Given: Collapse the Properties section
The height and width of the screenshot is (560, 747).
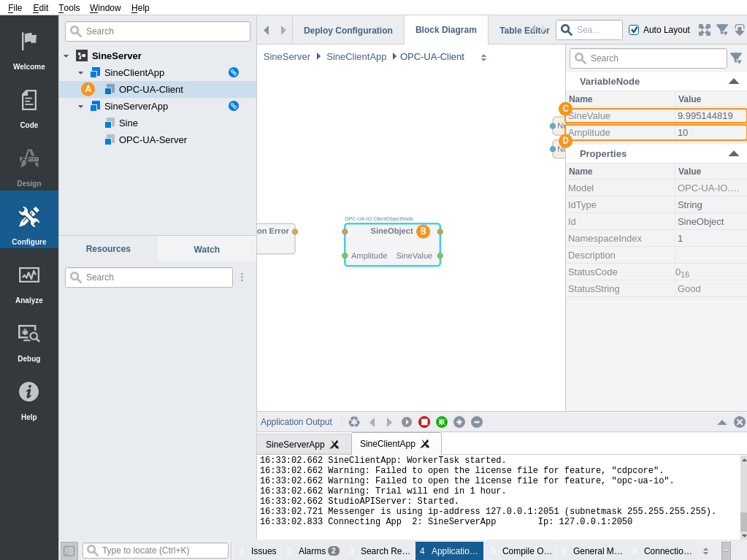Looking at the screenshot, I should pyautogui.click(x=734, y=154).
